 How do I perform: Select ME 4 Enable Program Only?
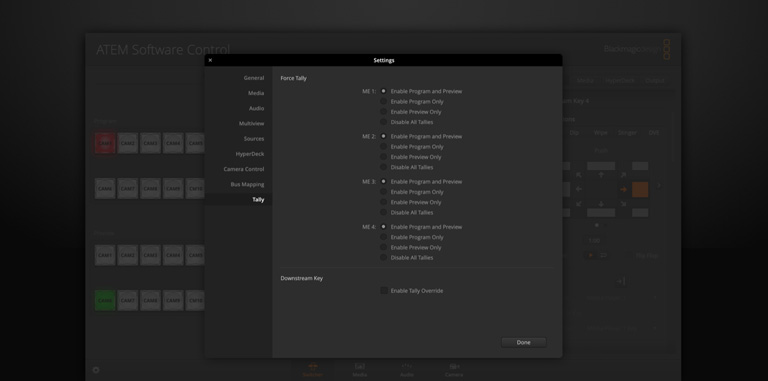[x=384, y=237]
